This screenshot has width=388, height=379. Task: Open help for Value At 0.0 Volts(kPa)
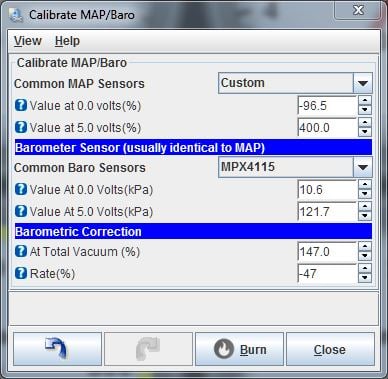pos(21,189)
